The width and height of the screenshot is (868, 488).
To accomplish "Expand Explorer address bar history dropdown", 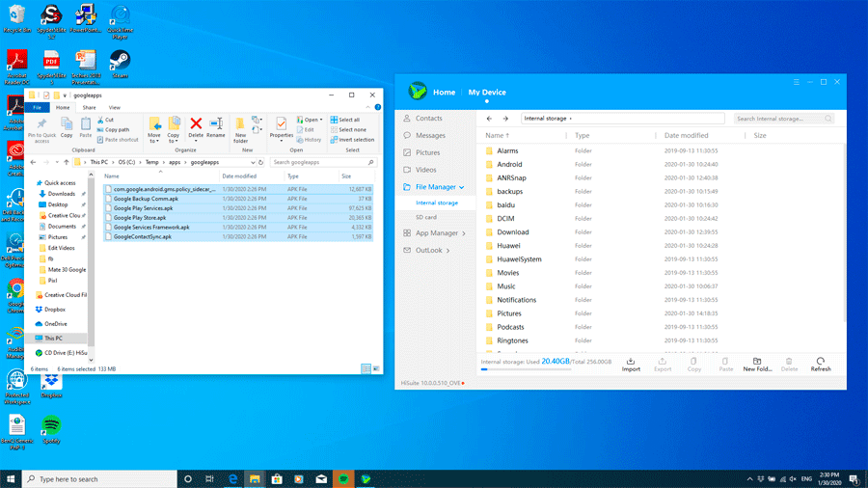I will (253, 163).
